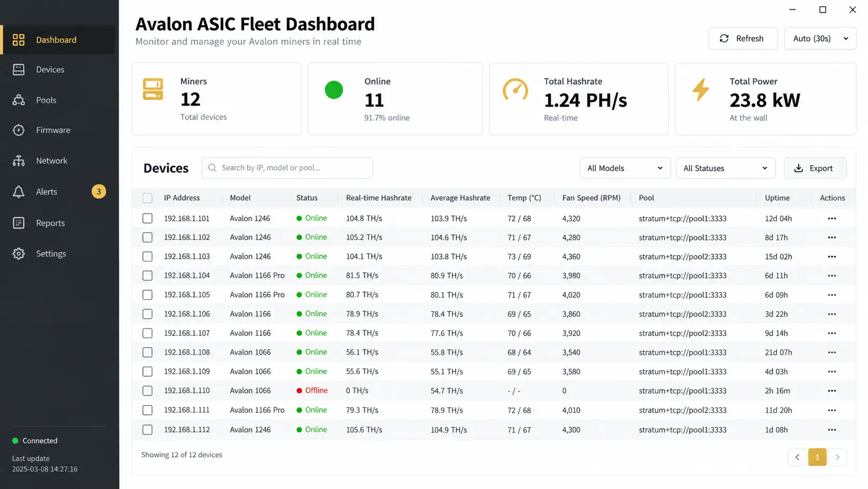This screenshot has width=868, height=489.
Task: Click the Alerts badge showing 3
Action: tap(99, 192)
